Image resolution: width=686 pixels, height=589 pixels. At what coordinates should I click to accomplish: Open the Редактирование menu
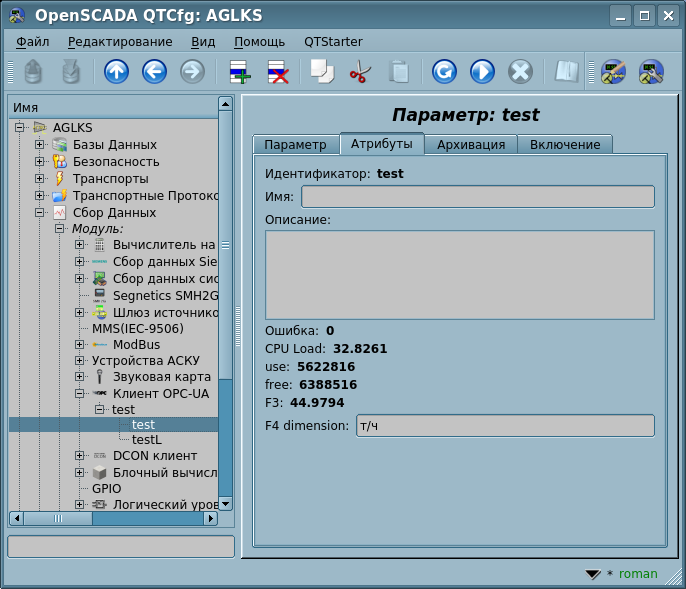(x=119, y=42)
